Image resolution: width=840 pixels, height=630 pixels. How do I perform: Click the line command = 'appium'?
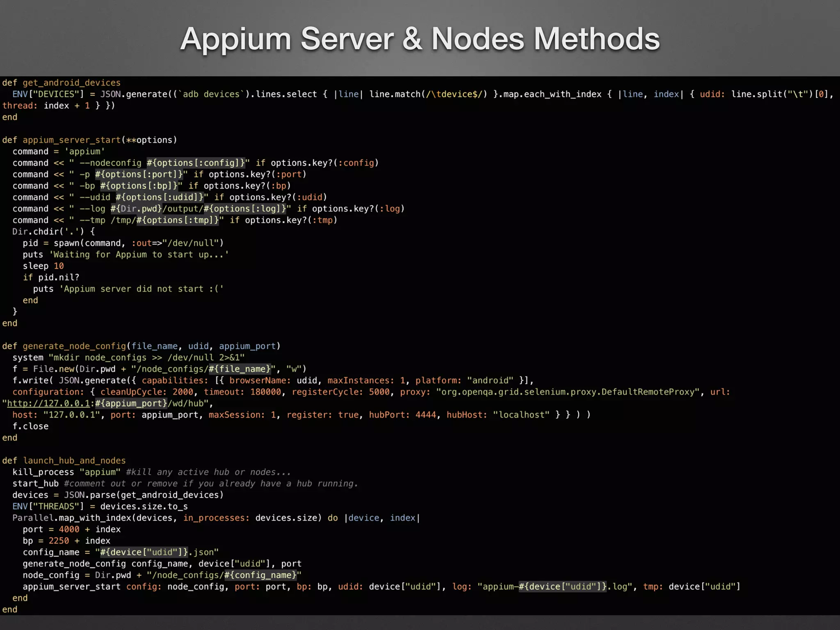[x=59, y=152]
